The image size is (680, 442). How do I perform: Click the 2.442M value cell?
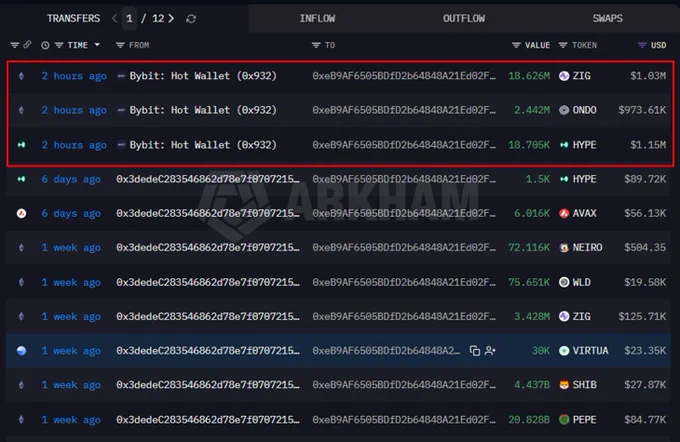(x=532, y=110)
